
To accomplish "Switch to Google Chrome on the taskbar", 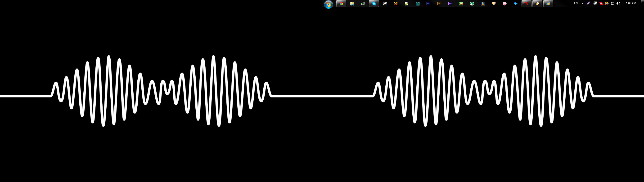I will pos(341,4).
